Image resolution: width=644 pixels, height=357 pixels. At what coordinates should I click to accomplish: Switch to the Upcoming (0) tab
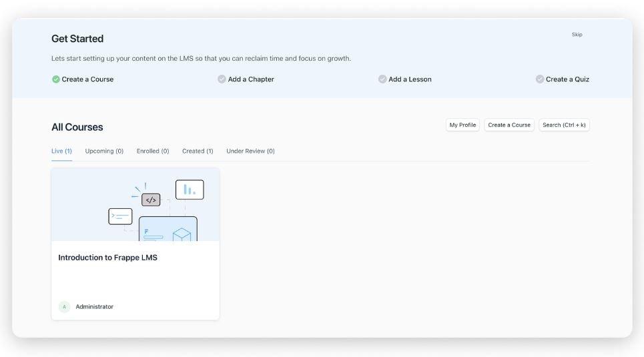tap(104, 151)
